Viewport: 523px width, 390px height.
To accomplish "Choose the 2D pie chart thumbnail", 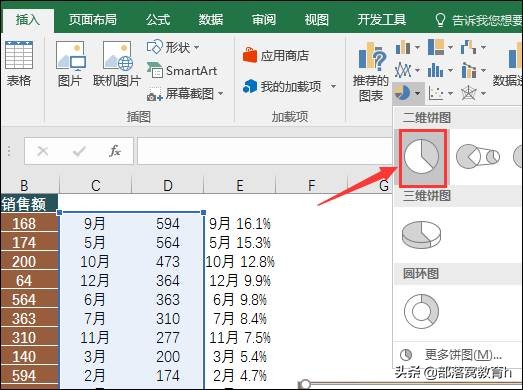I will click(423, 158).
